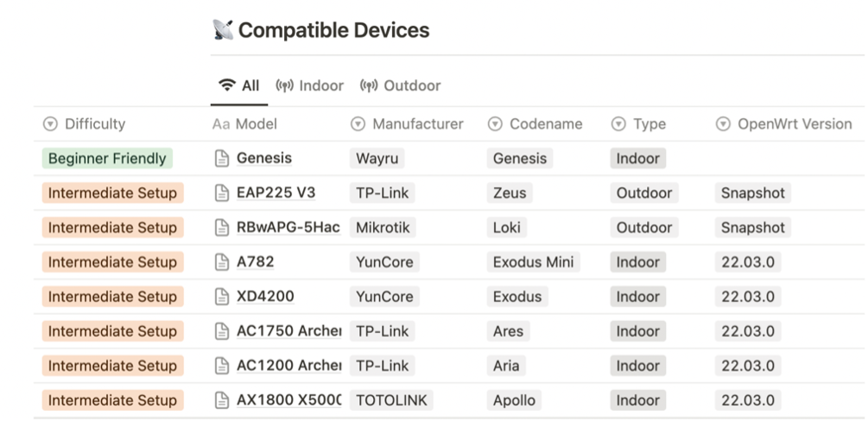Click the page icon of AC1750 Archer
The image size is (868, 421).
click(x=221, y=330)
